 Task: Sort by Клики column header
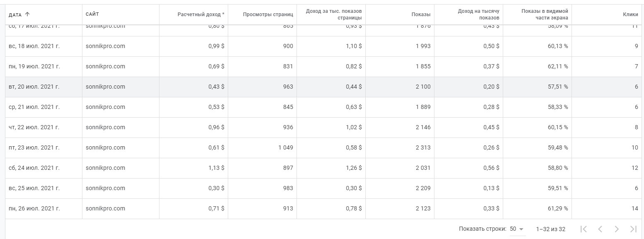(x=630, y=14)
